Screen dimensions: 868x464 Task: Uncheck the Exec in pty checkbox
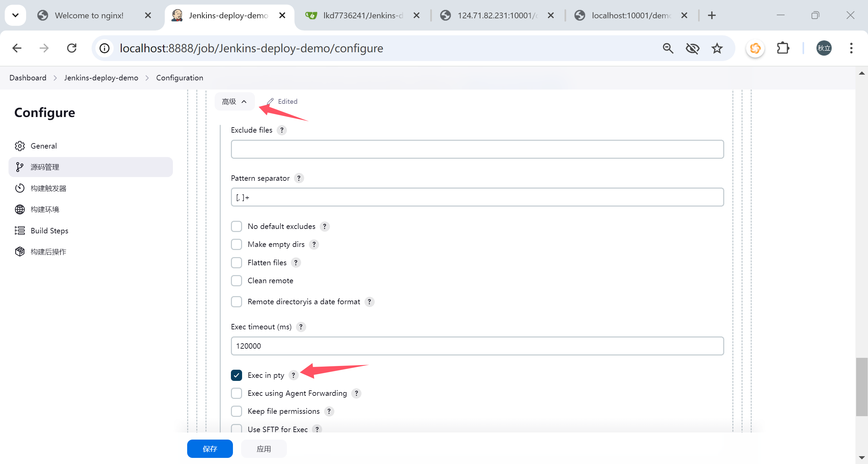pos(236,375)
